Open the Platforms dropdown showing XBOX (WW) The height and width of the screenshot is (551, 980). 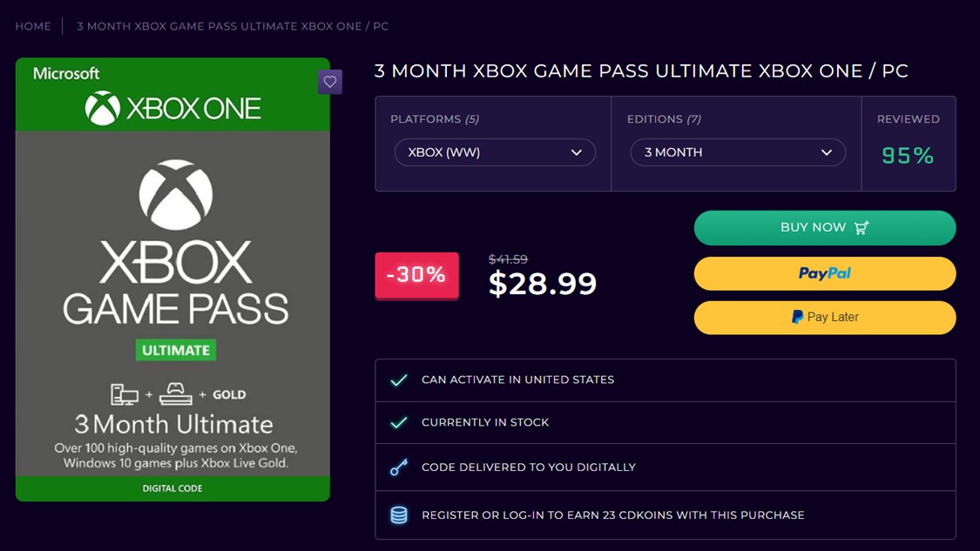[495, 152]
